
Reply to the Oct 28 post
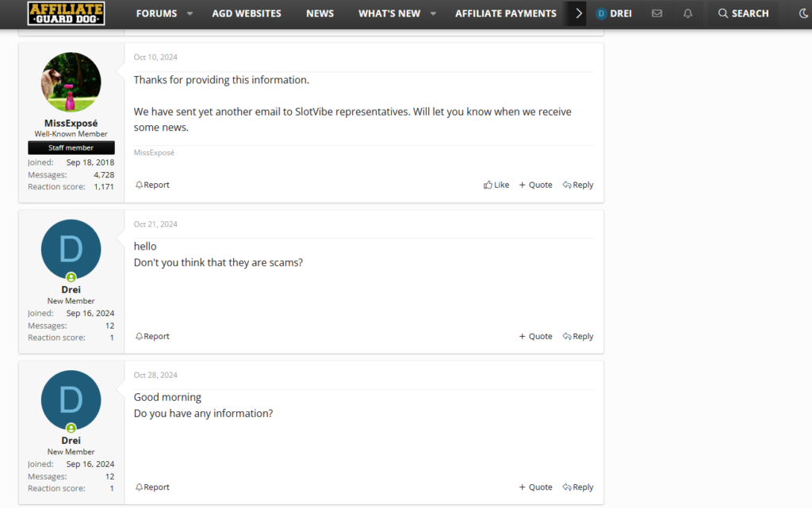(x=578, y=487)
